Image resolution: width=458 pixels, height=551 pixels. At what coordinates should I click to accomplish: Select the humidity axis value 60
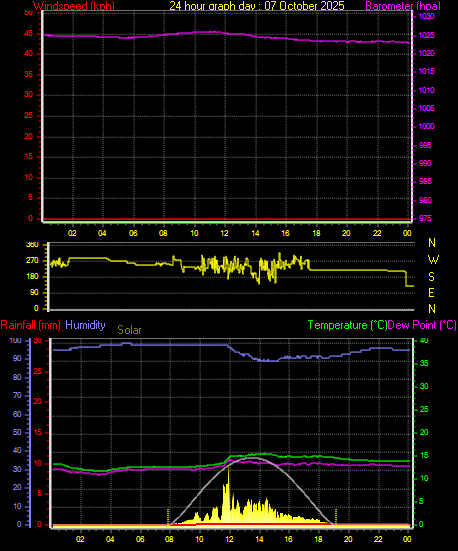(x=17, y=414)
